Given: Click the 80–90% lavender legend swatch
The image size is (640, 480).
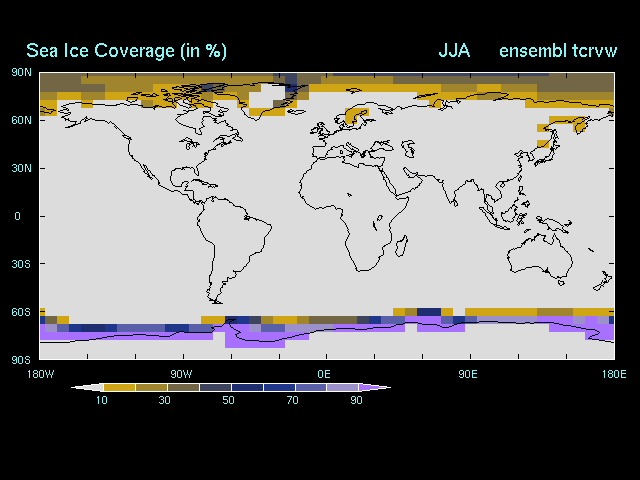Looking at the screenshot, I should (x=343, y=387).
